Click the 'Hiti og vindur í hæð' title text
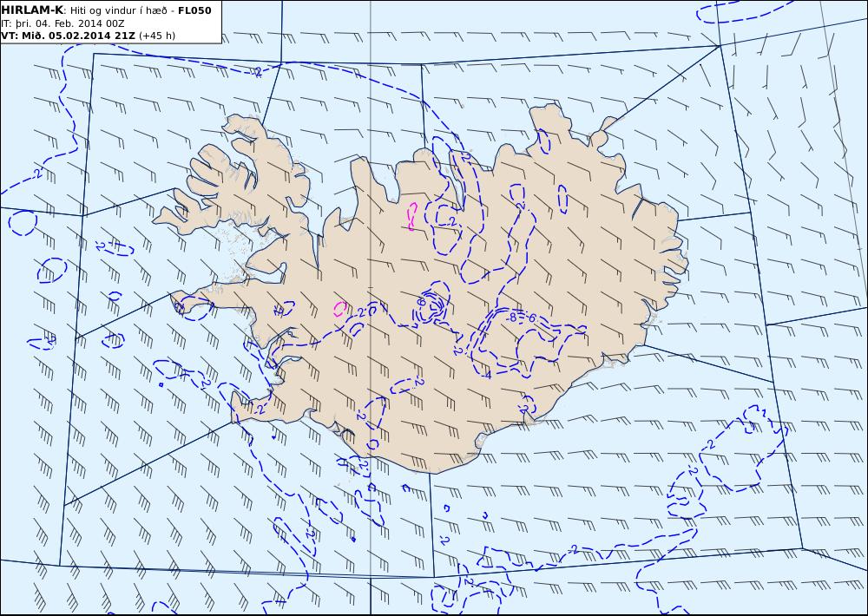This screenshot has height=616, width=868. pyautogui.click(x=118, y=10)
